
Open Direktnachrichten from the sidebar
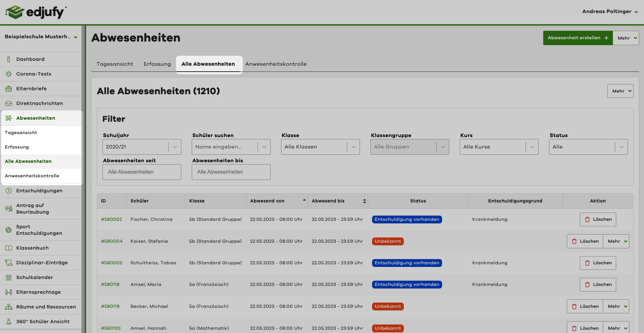tap(9, 103)
